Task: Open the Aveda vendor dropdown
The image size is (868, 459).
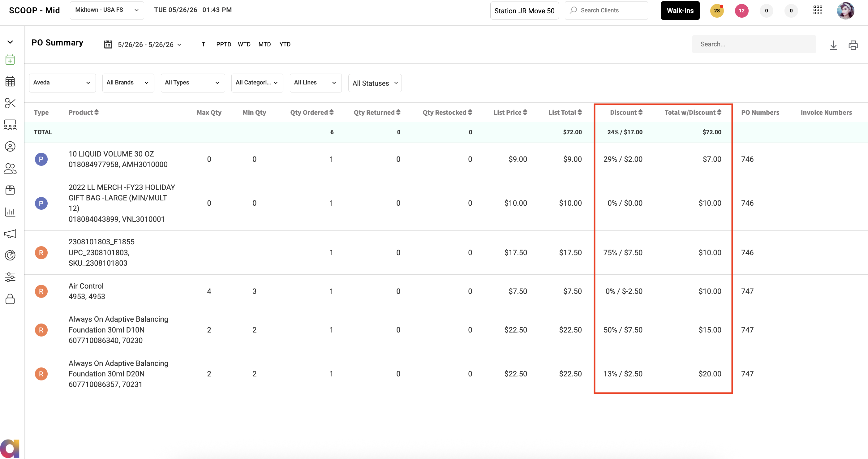Action: coord(62,83)
